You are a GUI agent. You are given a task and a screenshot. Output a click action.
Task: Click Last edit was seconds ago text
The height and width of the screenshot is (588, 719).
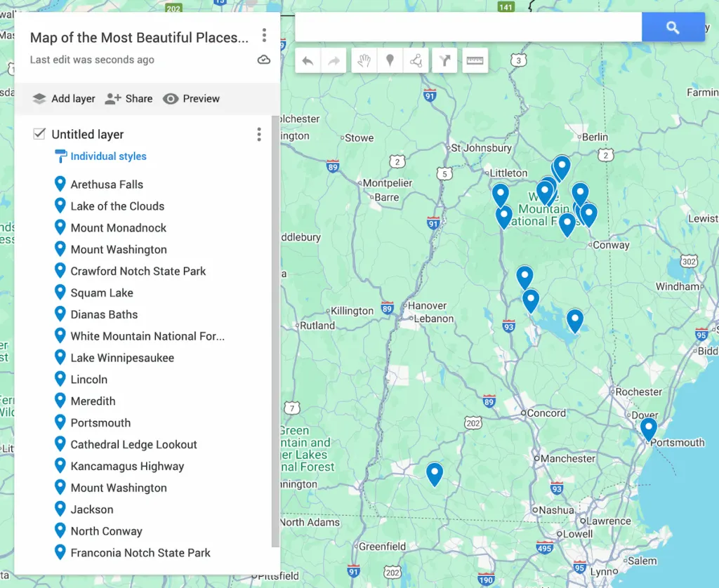92,60
